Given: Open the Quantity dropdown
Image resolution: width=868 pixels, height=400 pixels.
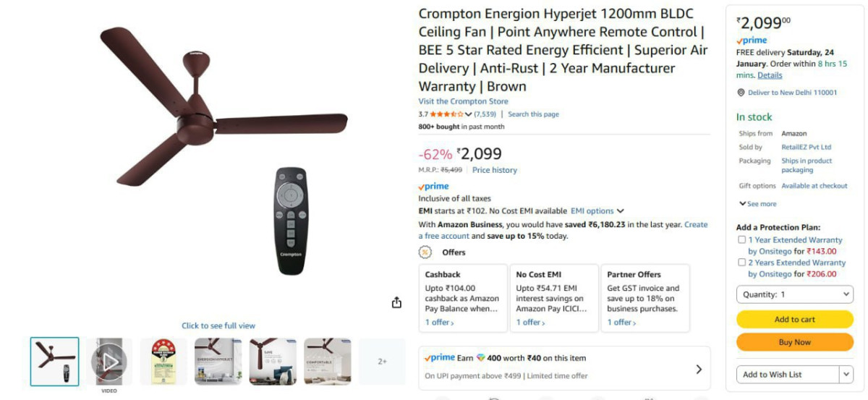Looking at the screenshot, I should pos(795,294).
